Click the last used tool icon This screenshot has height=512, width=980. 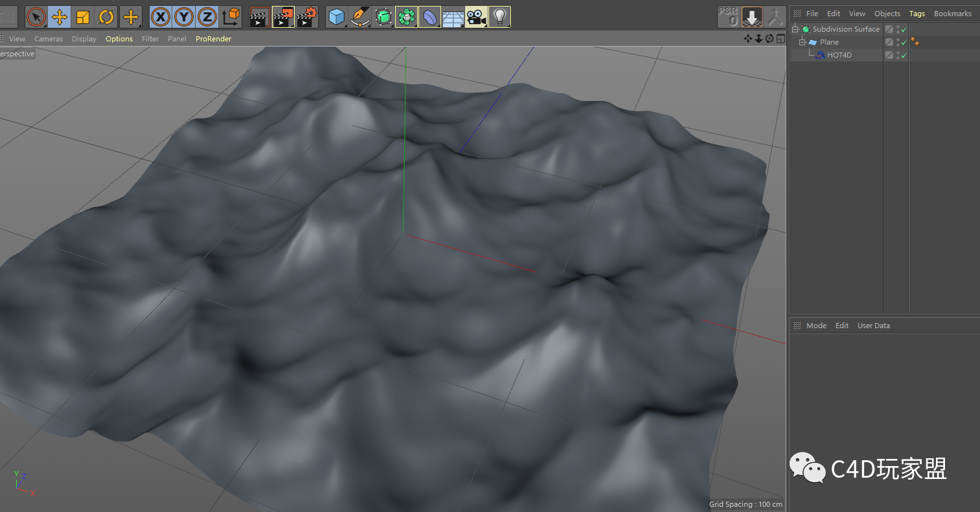click(131, 17)
